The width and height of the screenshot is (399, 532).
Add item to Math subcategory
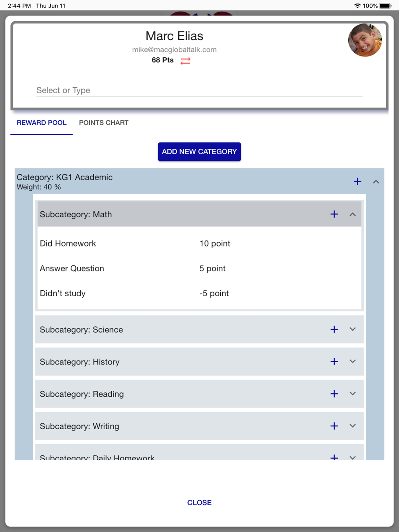[x=334, y=214]
